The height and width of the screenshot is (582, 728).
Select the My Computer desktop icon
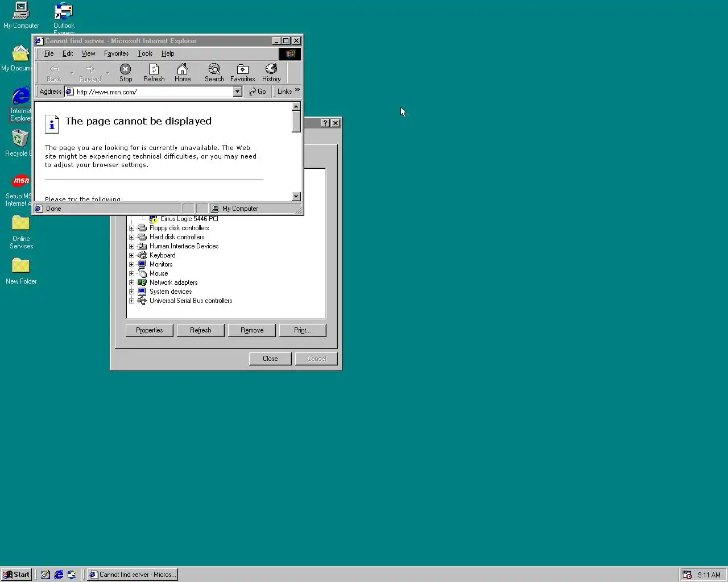[x=21, y=15]
